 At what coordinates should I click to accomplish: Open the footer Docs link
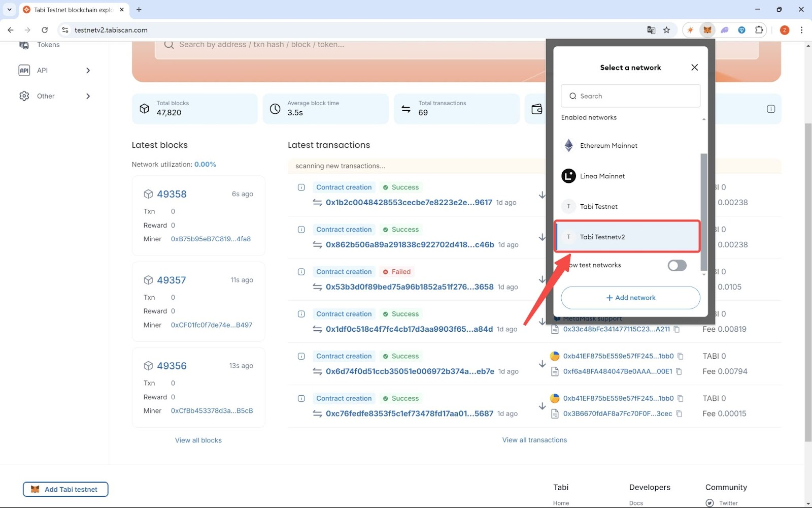(x=636, y=503)
